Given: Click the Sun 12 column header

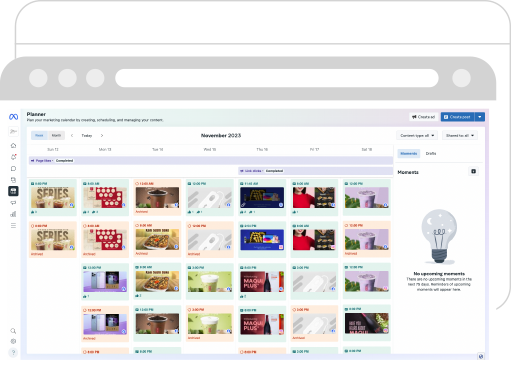Looking at the screenshot, I should click(x=53, y=150).
